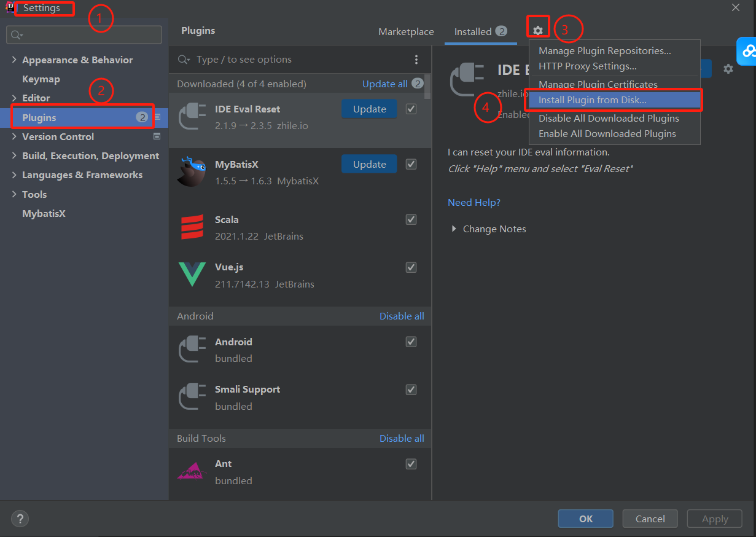
Task: Expand the Editor settings node
Action: 14,98
